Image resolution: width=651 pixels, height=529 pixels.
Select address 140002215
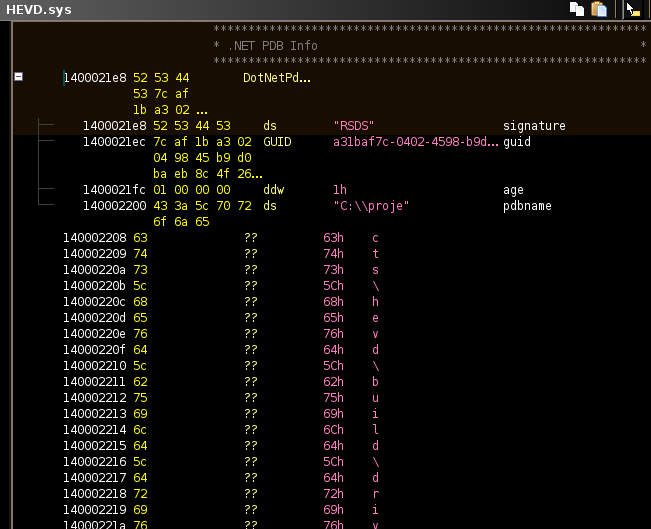pyautogui.click(x=95, y=446)
